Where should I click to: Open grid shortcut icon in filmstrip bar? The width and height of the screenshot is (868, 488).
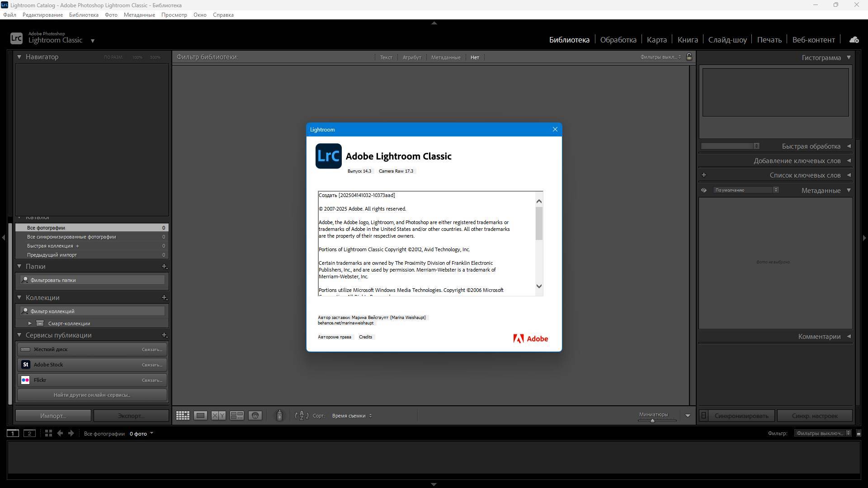48,433
